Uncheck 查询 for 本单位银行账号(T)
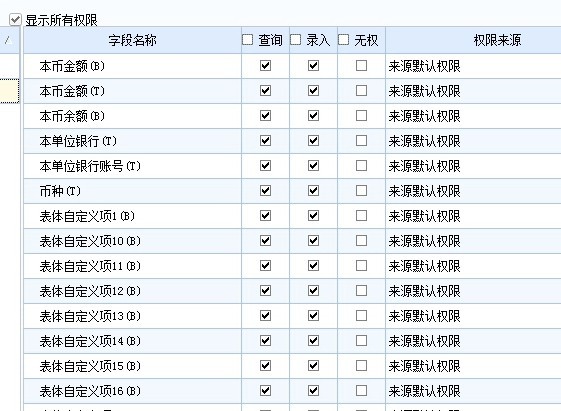 coord(265,166)
